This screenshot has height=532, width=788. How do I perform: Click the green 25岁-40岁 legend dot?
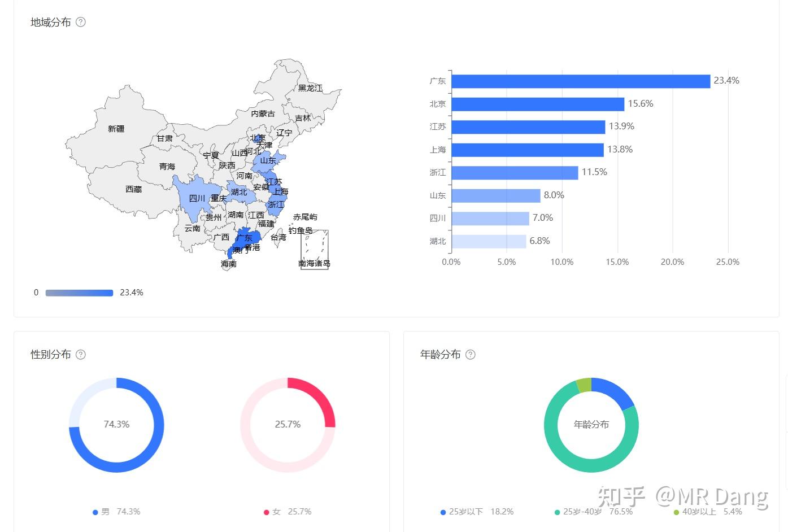557,512
